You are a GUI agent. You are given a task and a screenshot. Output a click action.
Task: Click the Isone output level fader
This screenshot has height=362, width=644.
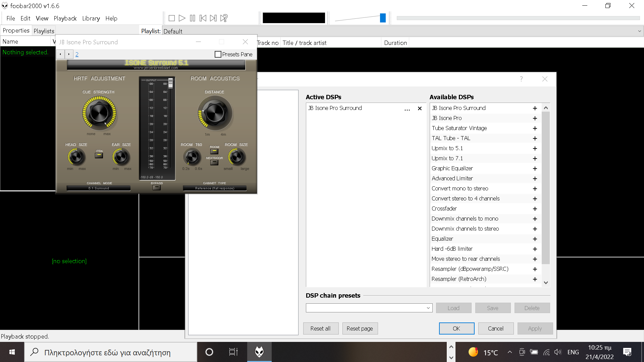pyautogui.click(x=170, y=83)
